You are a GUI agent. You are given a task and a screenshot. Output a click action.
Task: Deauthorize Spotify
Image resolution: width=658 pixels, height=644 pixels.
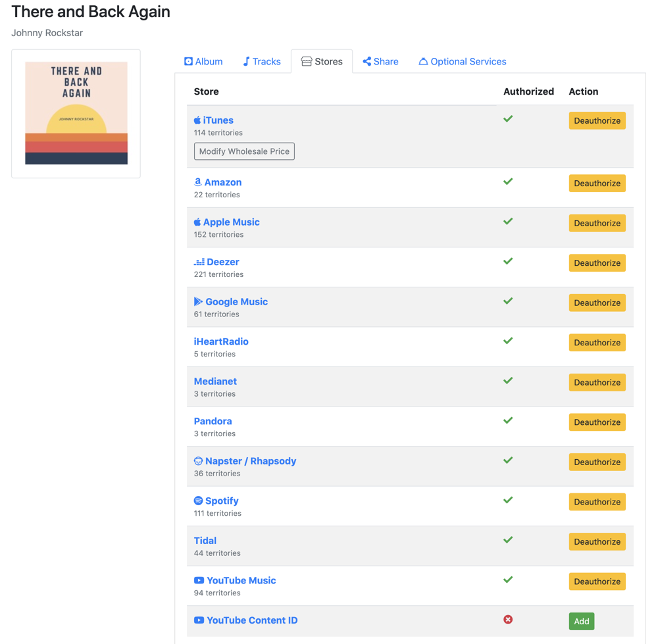pos(597,502)
